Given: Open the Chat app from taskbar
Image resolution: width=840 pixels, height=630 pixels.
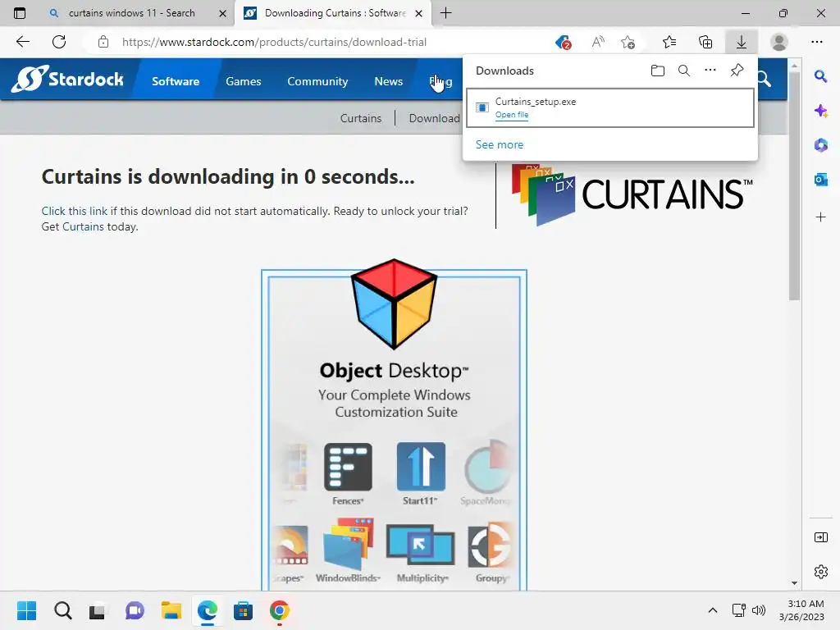Looking at the screenshot, I should [x=135, y=610].
